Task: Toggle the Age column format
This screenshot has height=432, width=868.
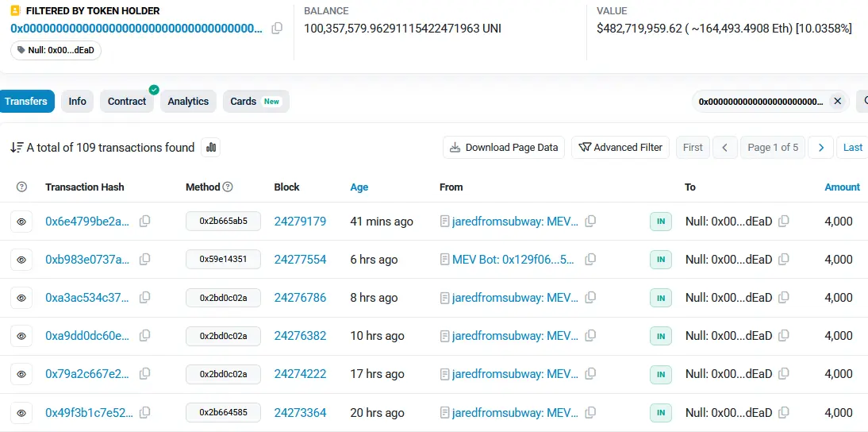Action: 359,187
